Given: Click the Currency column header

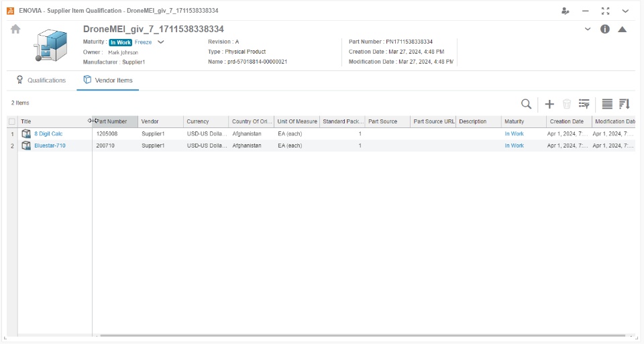Looking at the screenshot, I should point(206,121).
